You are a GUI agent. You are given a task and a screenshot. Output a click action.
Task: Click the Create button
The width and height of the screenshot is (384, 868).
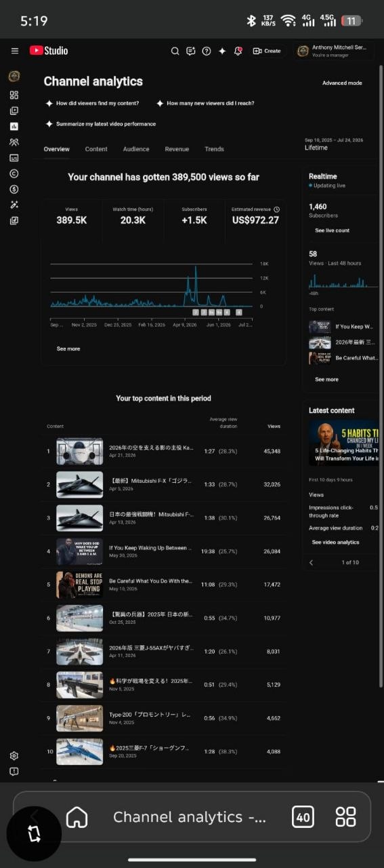pyautogui.click(x=266, y=51)
